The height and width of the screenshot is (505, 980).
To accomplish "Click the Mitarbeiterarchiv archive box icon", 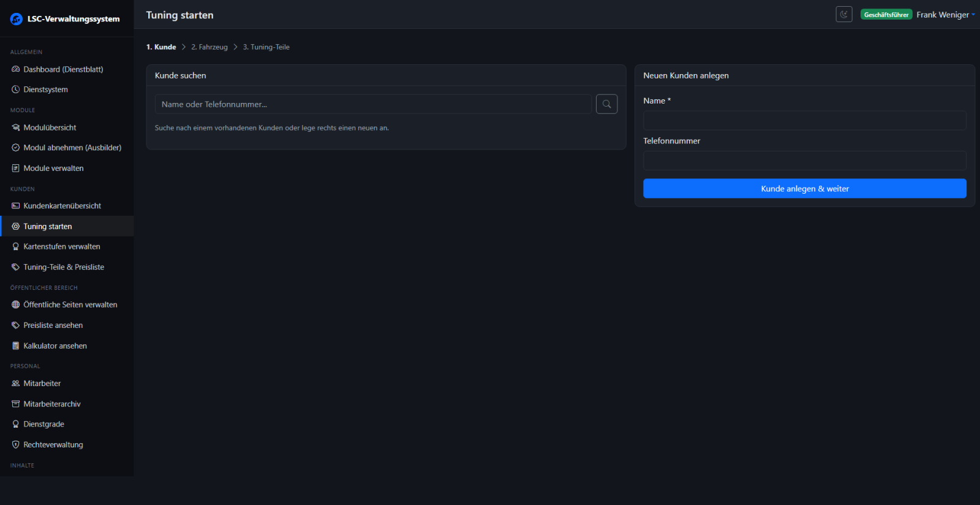I will pyautogui.click(x=16, y=404).
